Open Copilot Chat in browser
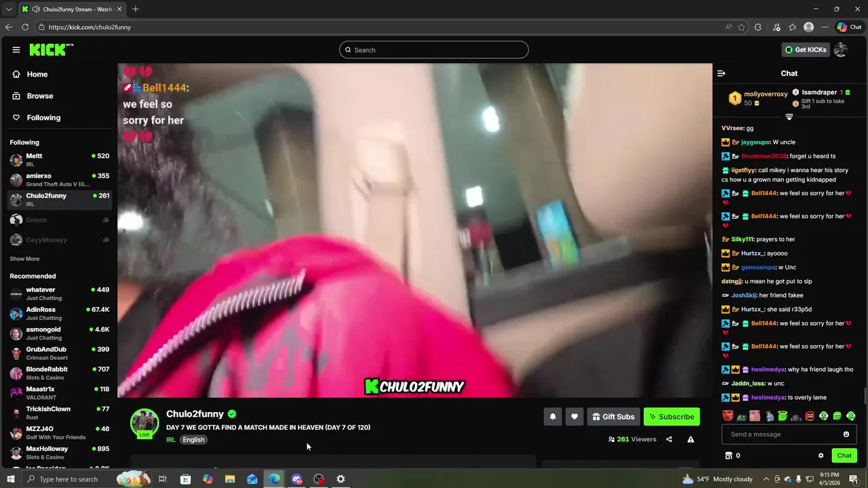 (x=850, y=27)
